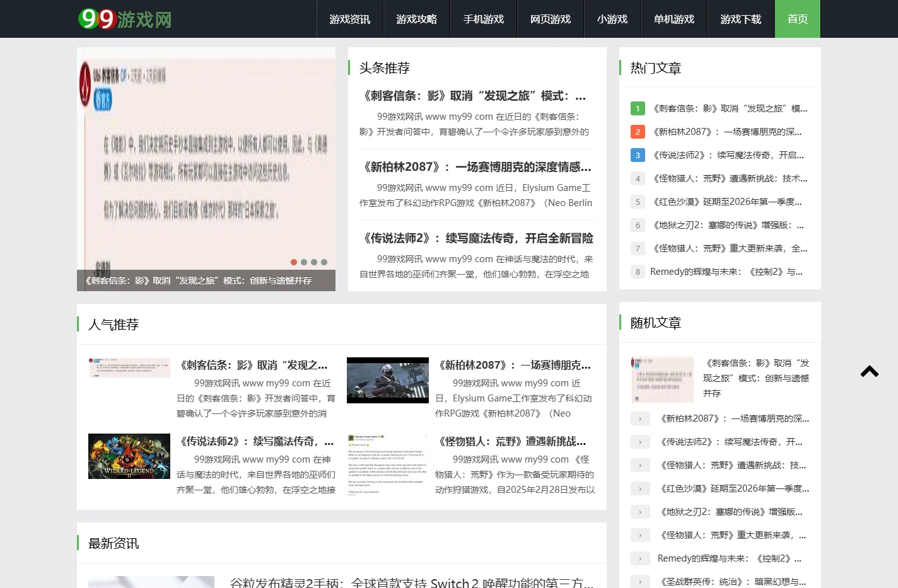898x588 pixels.
Task: Open the 游戏下载 nav menu
Action: click(741, 19)
